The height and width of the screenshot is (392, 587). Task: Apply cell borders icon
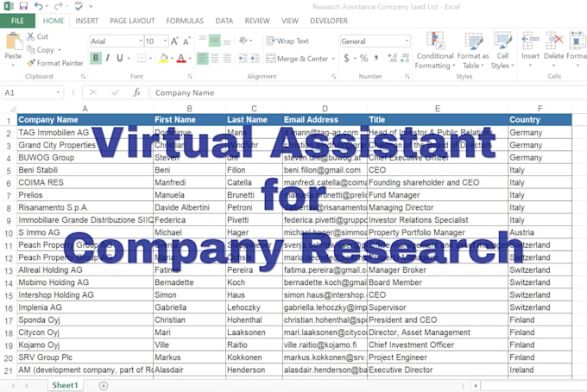click(142, 58)
